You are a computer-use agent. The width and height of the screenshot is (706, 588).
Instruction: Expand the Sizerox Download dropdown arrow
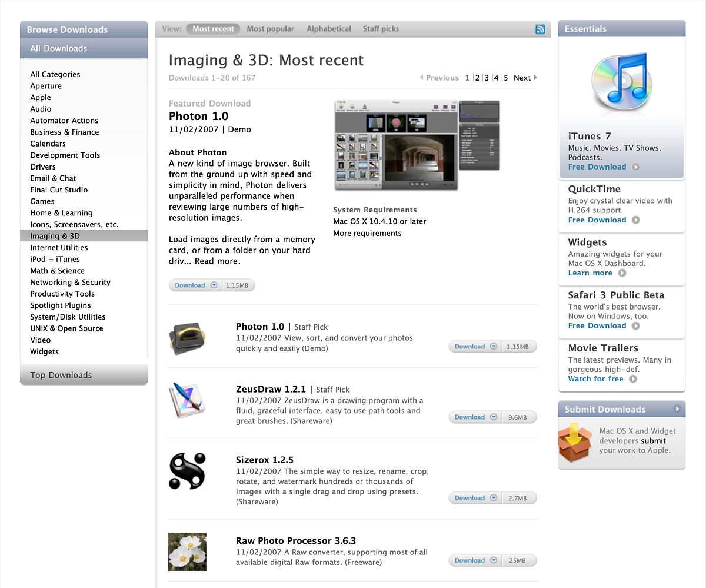point(494,498)
